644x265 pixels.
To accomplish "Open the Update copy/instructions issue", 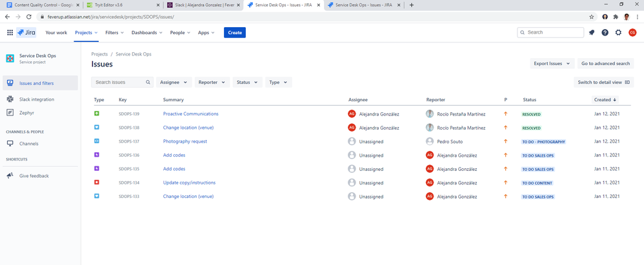I will pyautogui.click(x=189, y=182).
